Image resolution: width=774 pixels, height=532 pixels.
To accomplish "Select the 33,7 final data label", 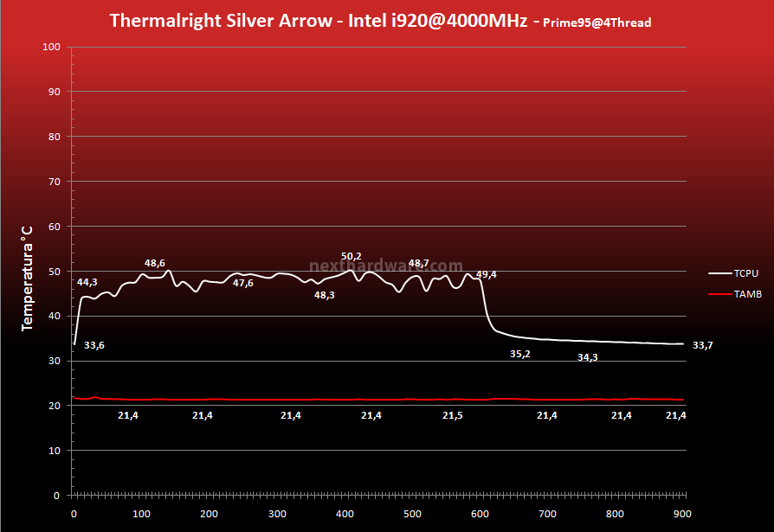I will [x=702, y=345].
